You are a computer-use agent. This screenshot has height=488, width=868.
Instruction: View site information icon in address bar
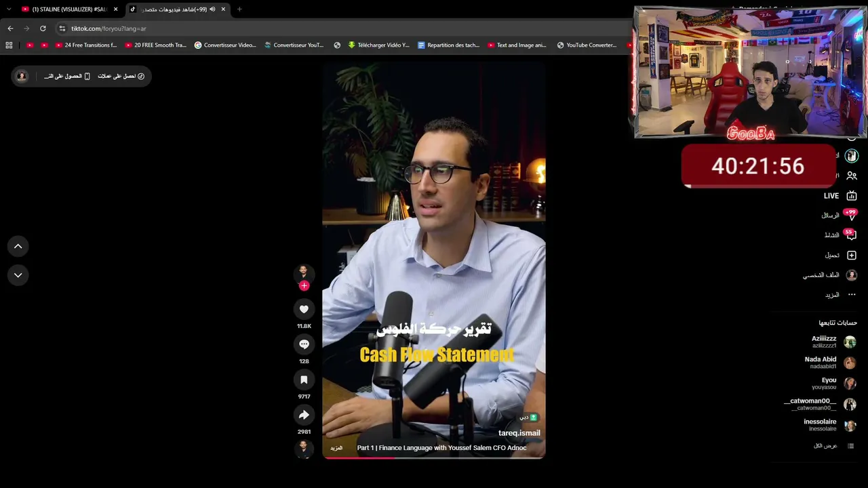coord(62,28)
